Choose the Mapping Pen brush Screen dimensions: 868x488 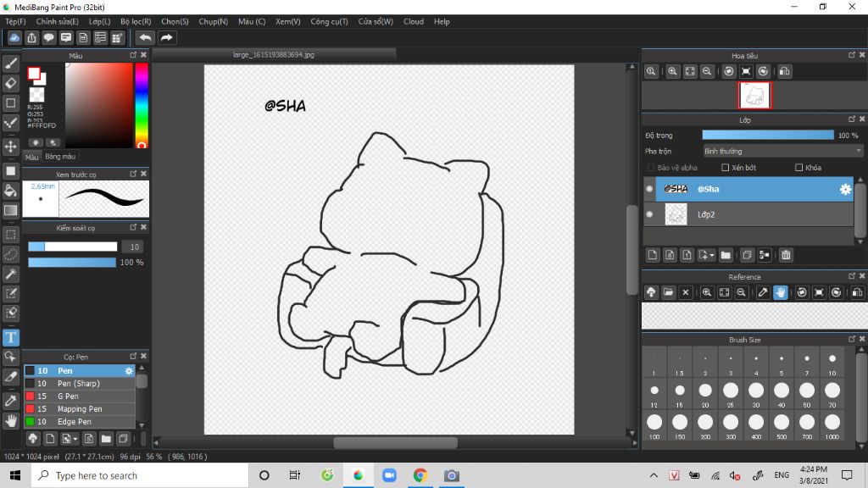(x=79, y=409)
